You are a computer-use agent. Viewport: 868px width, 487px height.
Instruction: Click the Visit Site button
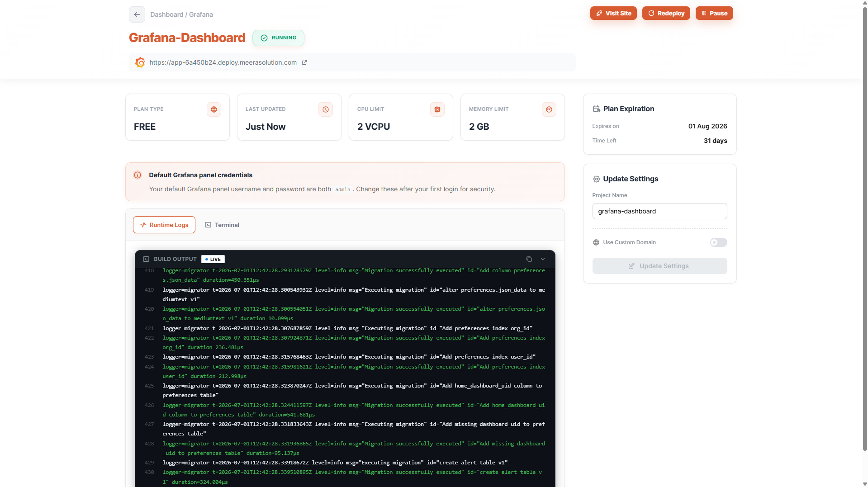pos(613,13)
